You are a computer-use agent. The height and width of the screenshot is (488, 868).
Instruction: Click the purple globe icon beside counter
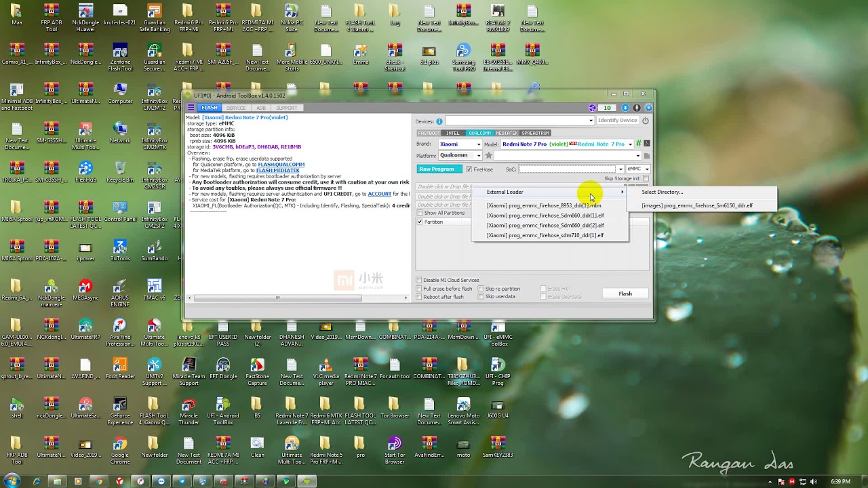coord(593,108)
